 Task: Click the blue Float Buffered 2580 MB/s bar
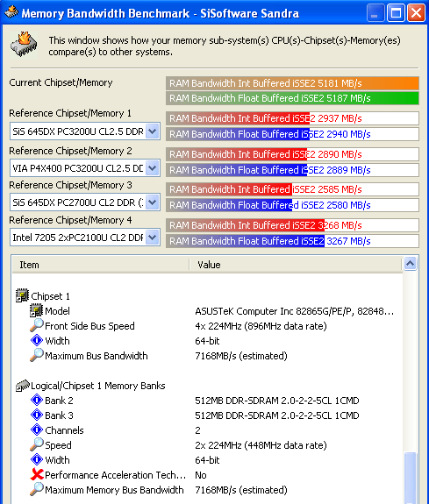[292, 205]
